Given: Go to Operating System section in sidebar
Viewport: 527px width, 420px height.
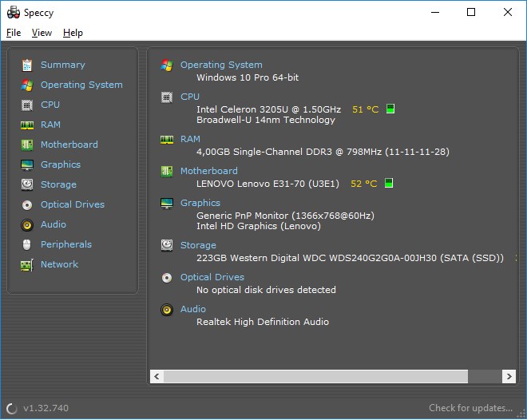Looking at the screenshot, I should click(81, 85).
